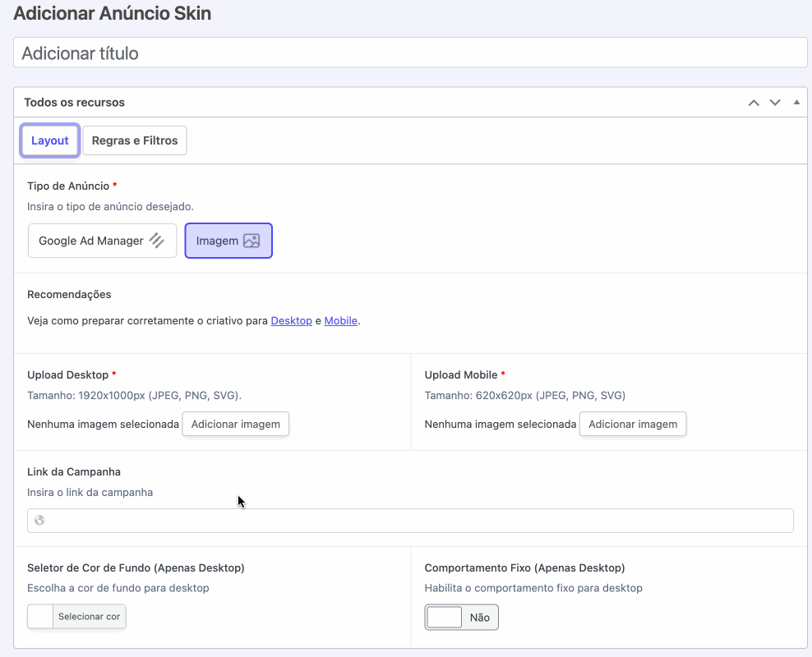Screen dimensions: 812x657
Task: Open the Regras e Filtros tab
Action: [x=135, y=140]
